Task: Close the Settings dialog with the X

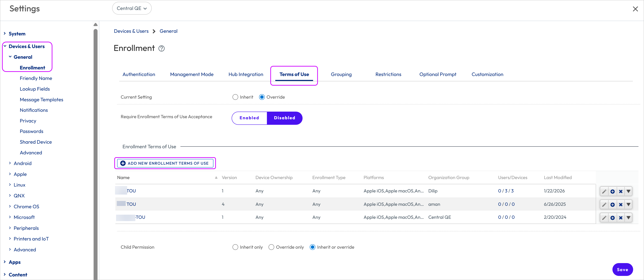Action: pyautogui.click(x=635, y=9)
